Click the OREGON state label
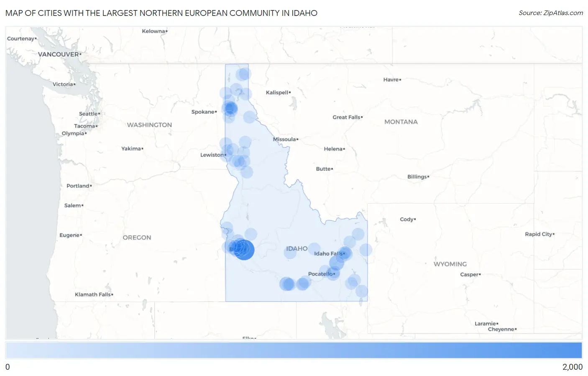This screenshot has height=376, width=588. pyautogui.click(x=137, y=237)
